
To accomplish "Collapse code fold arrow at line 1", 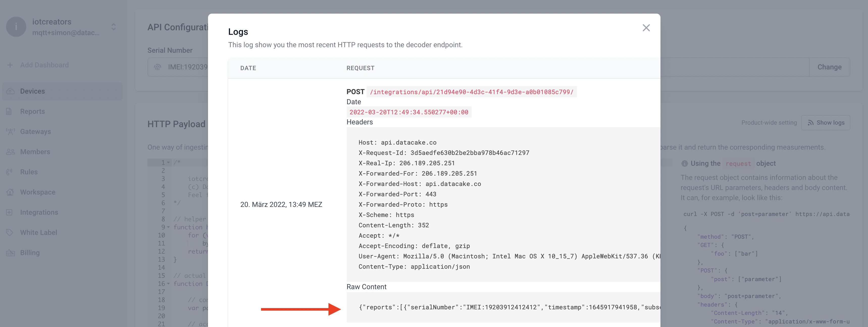I will click(x=168, y=162).
